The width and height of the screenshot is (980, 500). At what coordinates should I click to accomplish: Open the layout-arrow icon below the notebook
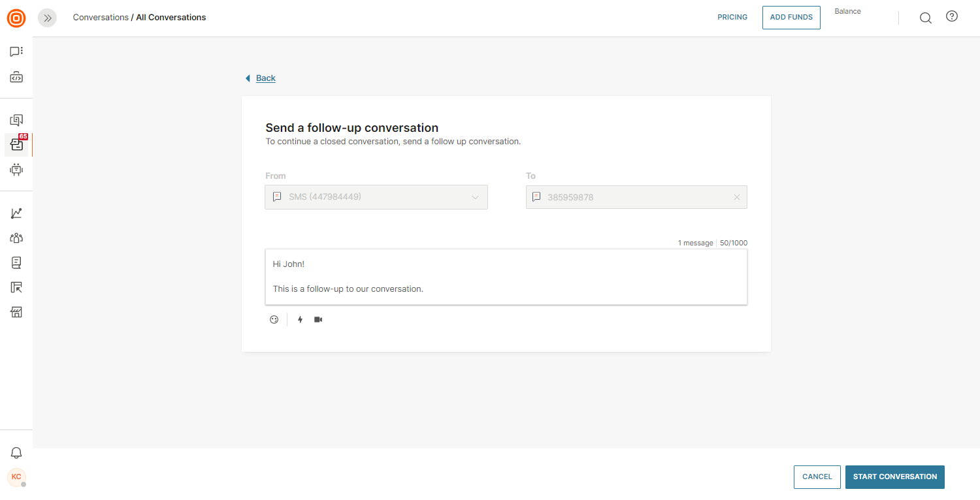[x=16, y=287]
